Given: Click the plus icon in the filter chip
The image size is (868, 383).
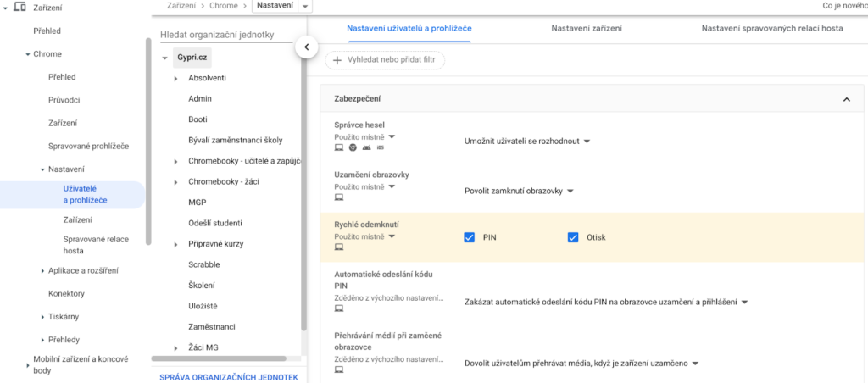Looking at the screenshot, I should click(337, 60).
